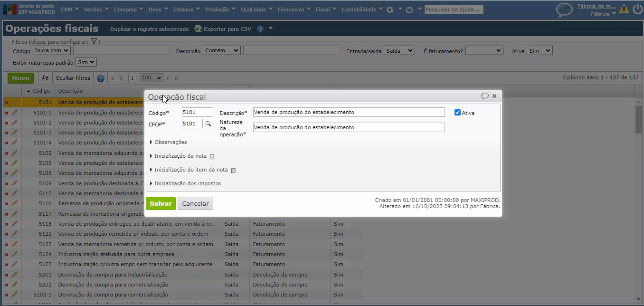
Task: Click the power logout icon
Action: (637, 9)
